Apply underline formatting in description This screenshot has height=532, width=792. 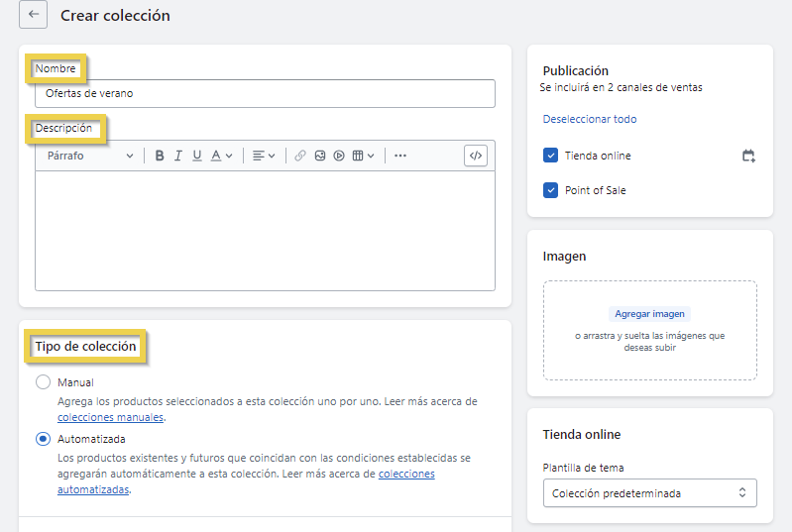[197, 156]
